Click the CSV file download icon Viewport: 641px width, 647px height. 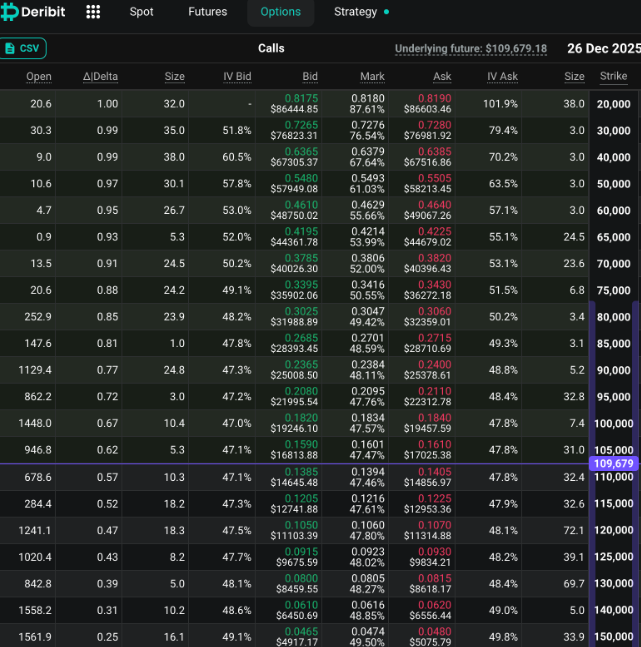pos(10,48)
